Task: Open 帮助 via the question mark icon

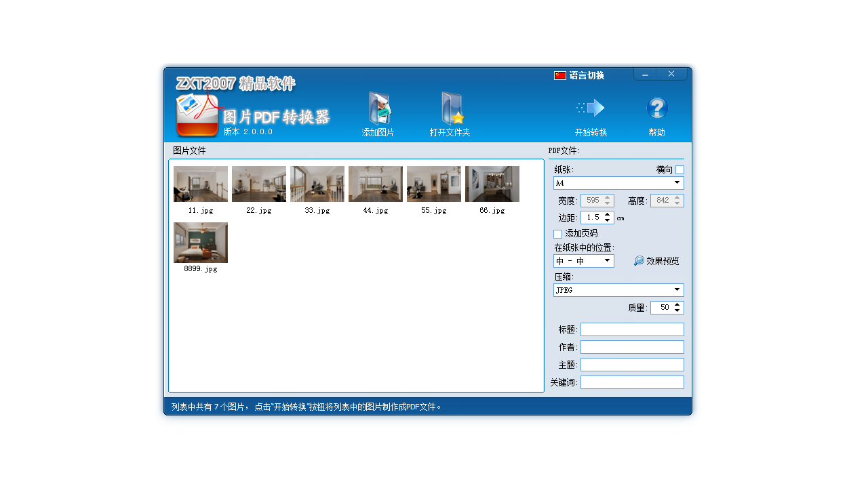Action: point(656,107)
